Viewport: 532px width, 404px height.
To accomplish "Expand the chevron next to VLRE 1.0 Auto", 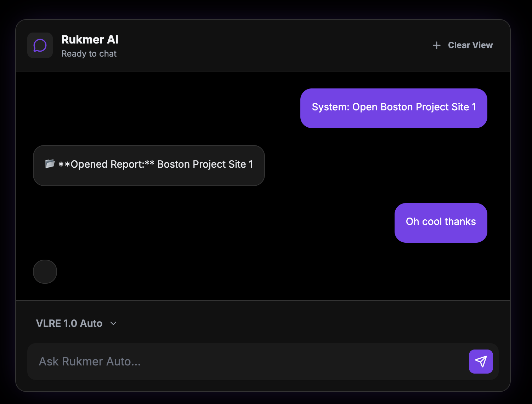I will click(x=113, y=323).
